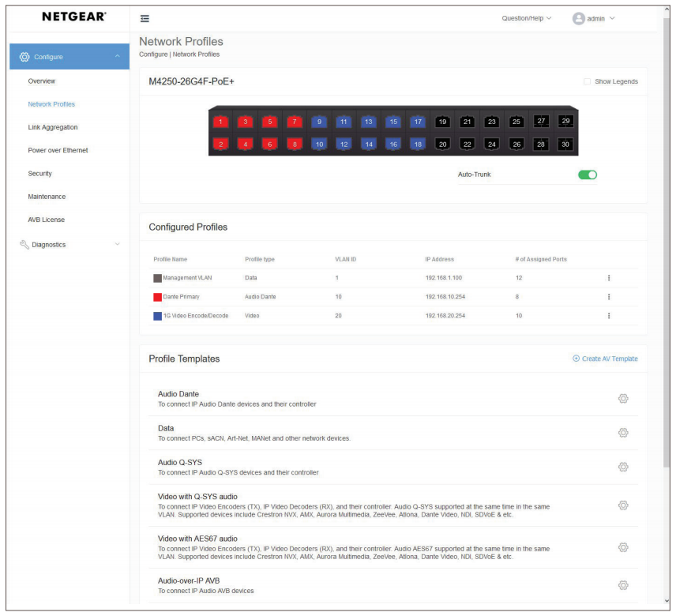Image resolution: width=676 pixels, height=616 pixels.
Task: Select switch port 4
Action: (246, 144)
